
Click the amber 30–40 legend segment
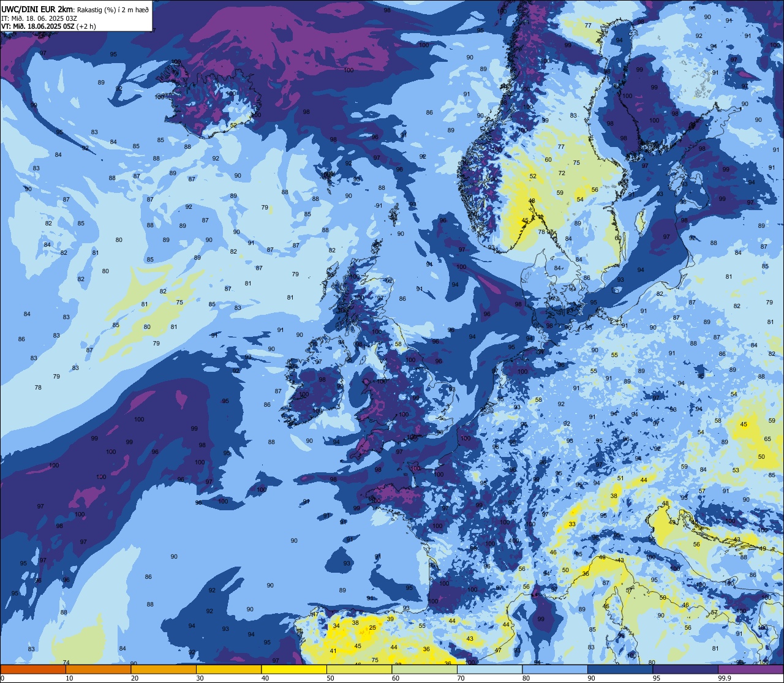(x=228, y=670)
